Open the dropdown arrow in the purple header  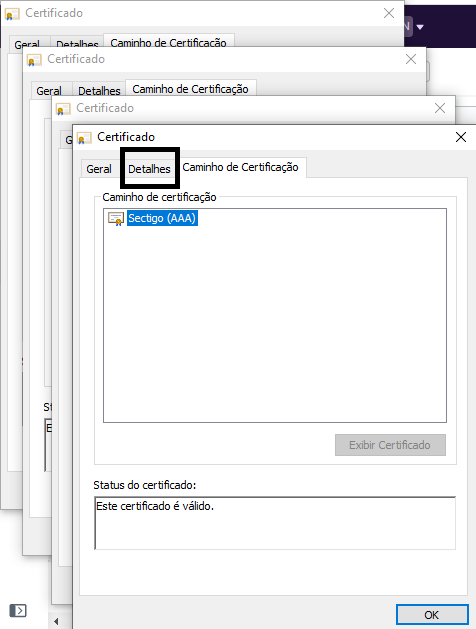420,27
